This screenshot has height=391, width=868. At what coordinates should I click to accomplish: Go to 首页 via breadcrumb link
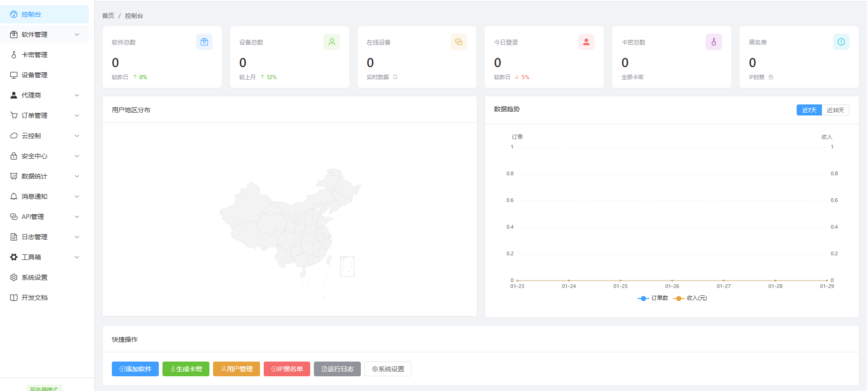pos(108,16)
